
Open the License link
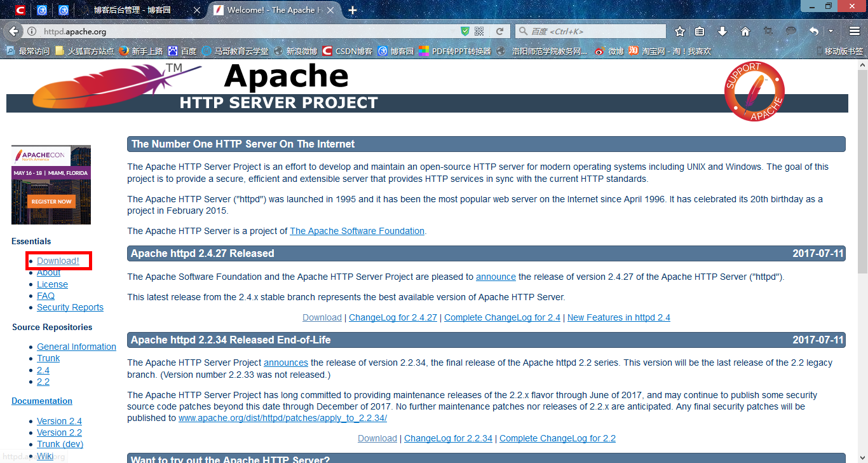point(52,284)
